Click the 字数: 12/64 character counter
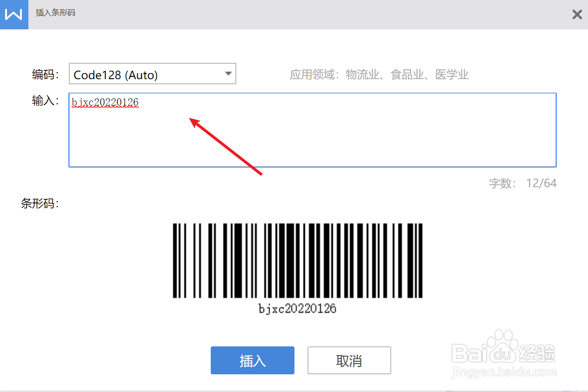Image resolution: width=588 pixels, height=392 pixels. 523,183
